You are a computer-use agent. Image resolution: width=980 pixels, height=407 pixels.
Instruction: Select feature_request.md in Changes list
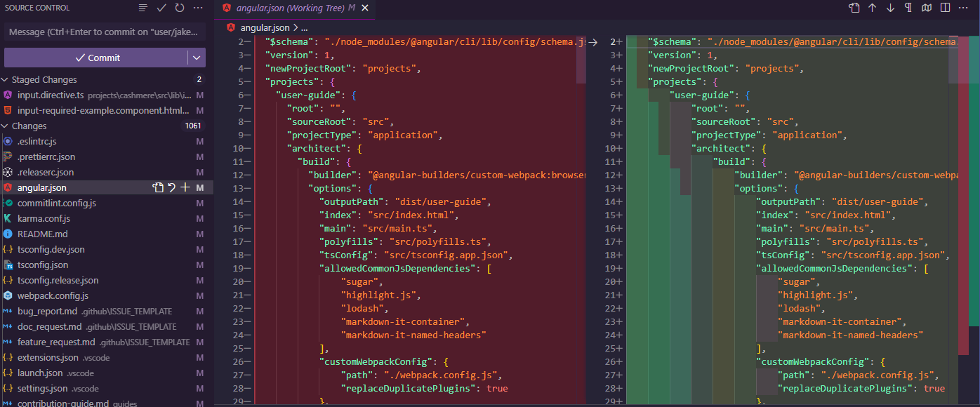coord(107,342)
